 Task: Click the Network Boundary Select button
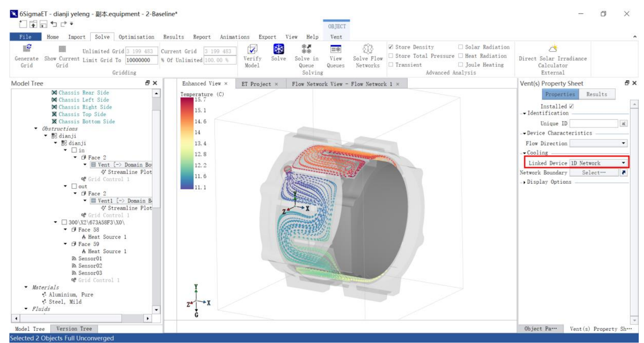(x=594, y=173)
